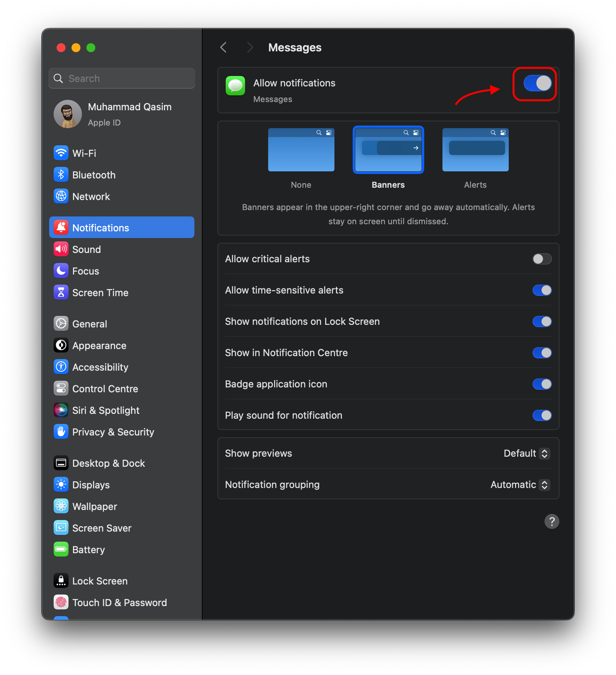Image resolution: width=616 pixels, height=675 pixels.
Task: Open the Show previews Default dropdown
Action: tap(527, 453)
